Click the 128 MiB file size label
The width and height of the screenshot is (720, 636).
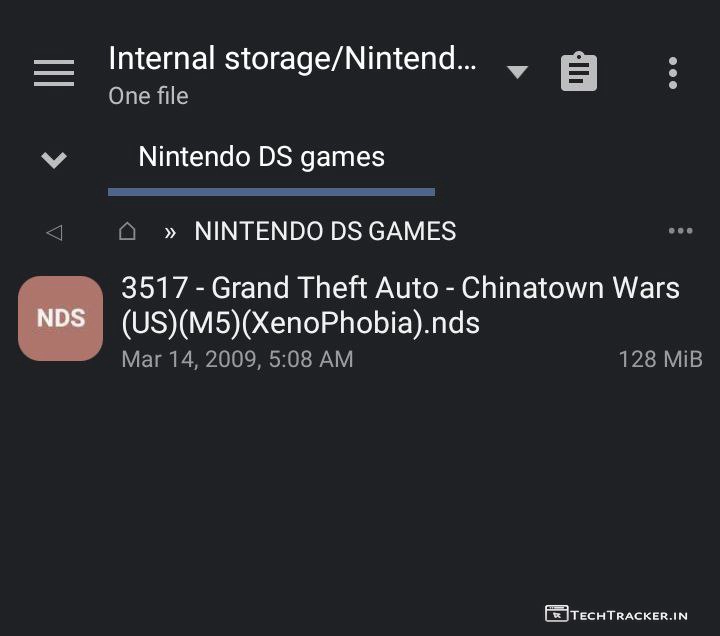(x=660, y=358)
